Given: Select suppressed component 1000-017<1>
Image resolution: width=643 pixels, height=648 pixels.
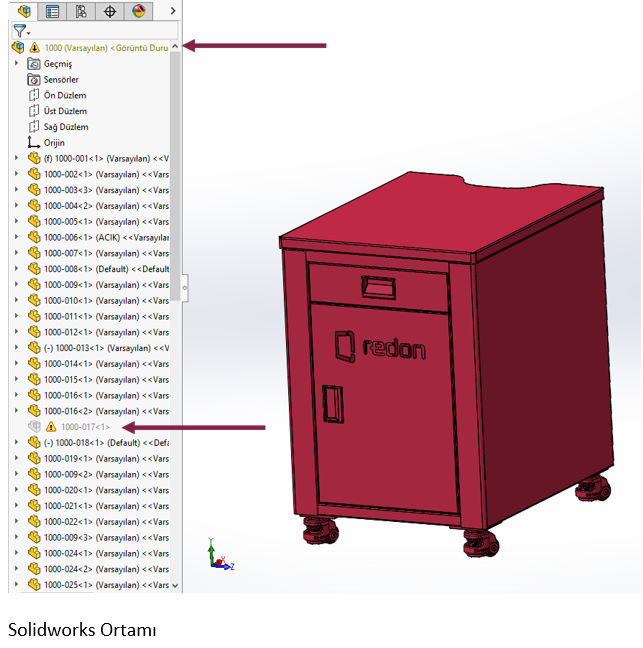Looking at the screenshot, I should point(85,427).
